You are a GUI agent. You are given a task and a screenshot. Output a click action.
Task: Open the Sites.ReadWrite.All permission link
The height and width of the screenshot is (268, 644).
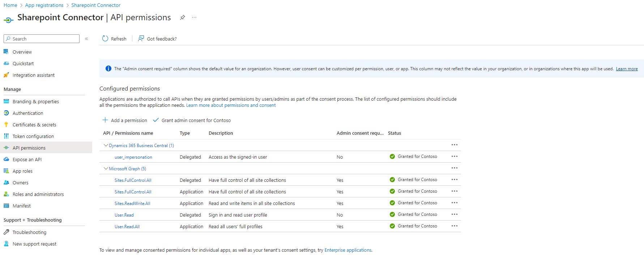pyautogui.click(x=132, y=204)
